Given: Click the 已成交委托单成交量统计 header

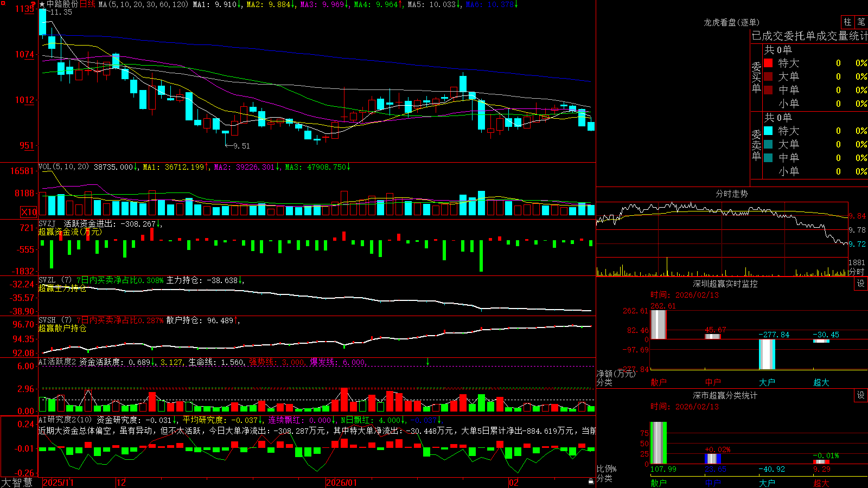Looking at the screenshot, I should pos(809,36).
